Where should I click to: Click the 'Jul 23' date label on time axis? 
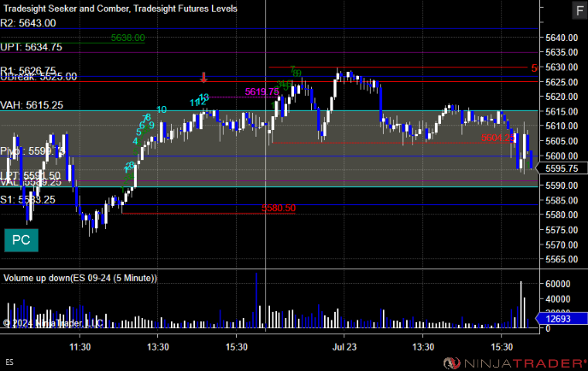(x=344, y=347)
